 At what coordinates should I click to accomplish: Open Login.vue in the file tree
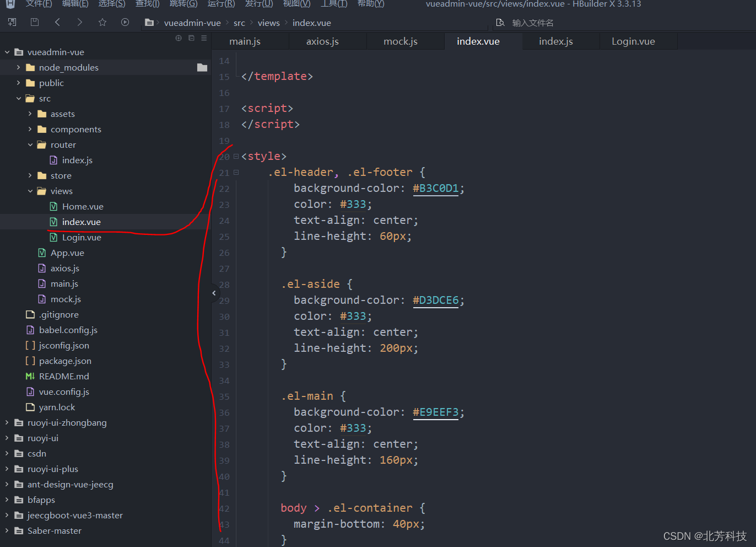pyautogui.click(x=82, y=237)
